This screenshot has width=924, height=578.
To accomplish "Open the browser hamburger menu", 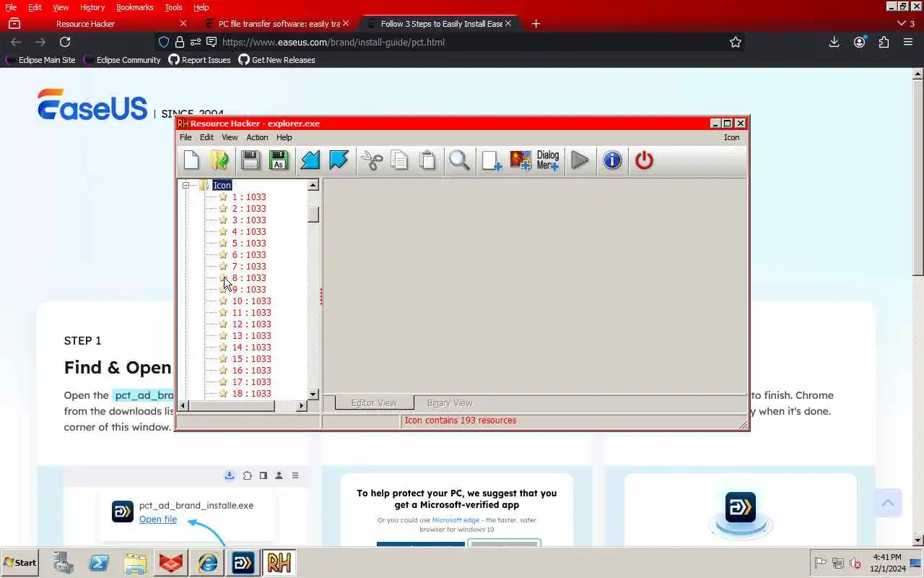I will click(x=908, y=42).
